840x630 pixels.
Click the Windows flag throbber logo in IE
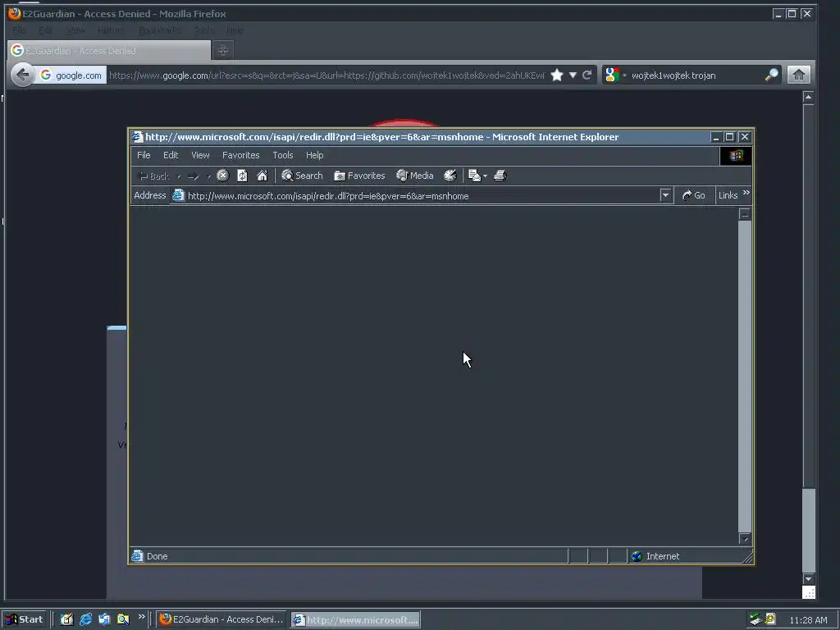point(736,155)
